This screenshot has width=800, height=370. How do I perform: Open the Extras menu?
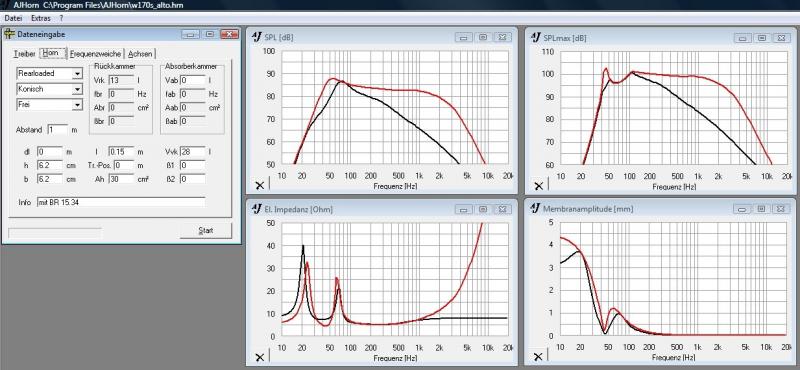(x=41, y=18)
